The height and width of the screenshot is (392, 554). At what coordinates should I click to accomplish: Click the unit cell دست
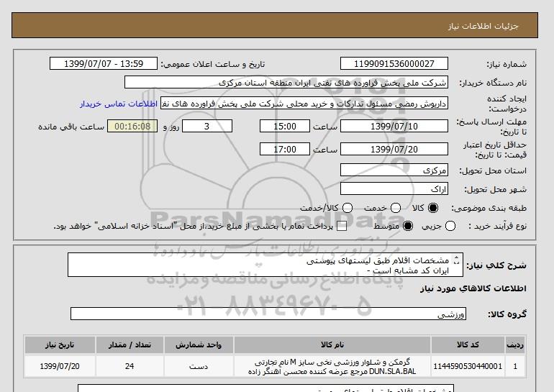tap(199, 366)
